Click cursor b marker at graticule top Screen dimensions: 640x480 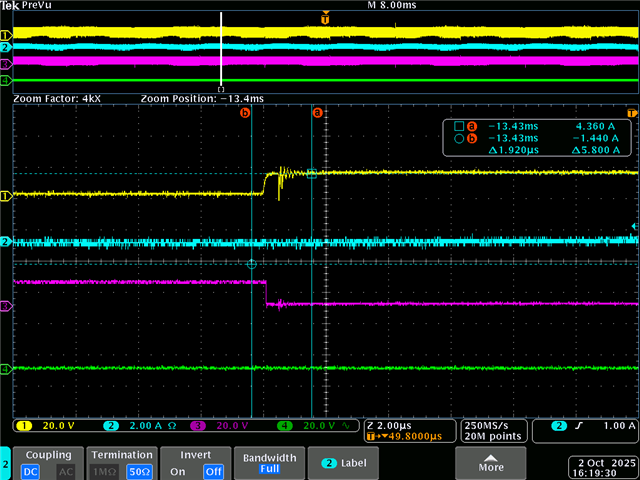click(x=244, y=112)
